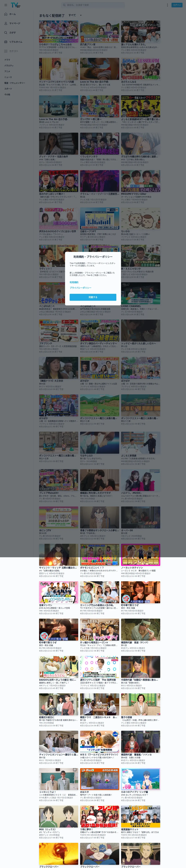The image size is (186, 868).
Task: Select スポーツ category in sidebar
Action: click(x=8, y=89)
